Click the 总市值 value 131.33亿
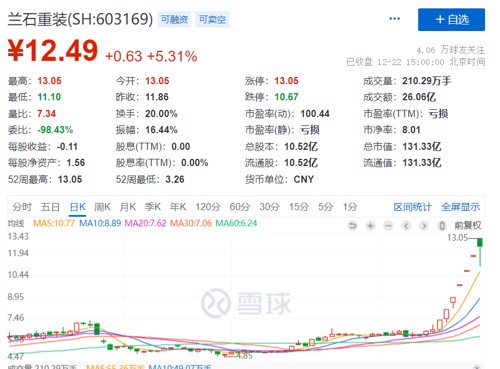The height and width of the screenshot is (369, 500). point(422,146)
